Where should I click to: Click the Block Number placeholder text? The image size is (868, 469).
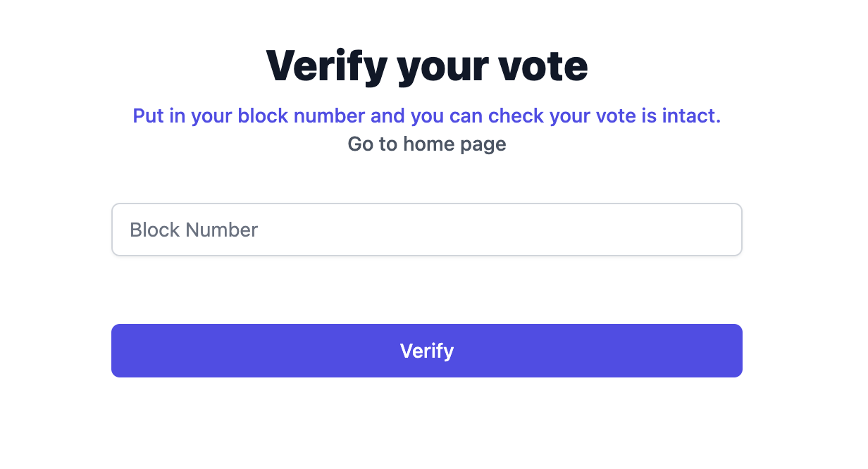point(194,230)
